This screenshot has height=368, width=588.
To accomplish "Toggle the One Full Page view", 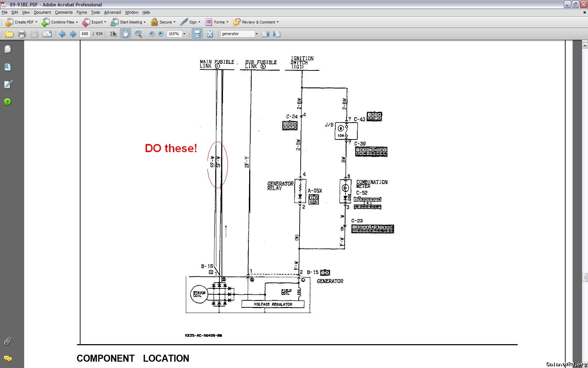I will point(210,34).
